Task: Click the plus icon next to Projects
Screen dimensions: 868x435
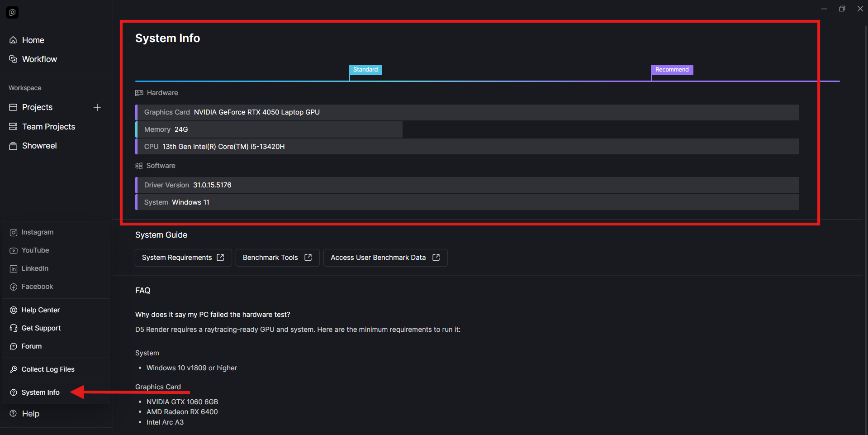Action: pos(97,107)
